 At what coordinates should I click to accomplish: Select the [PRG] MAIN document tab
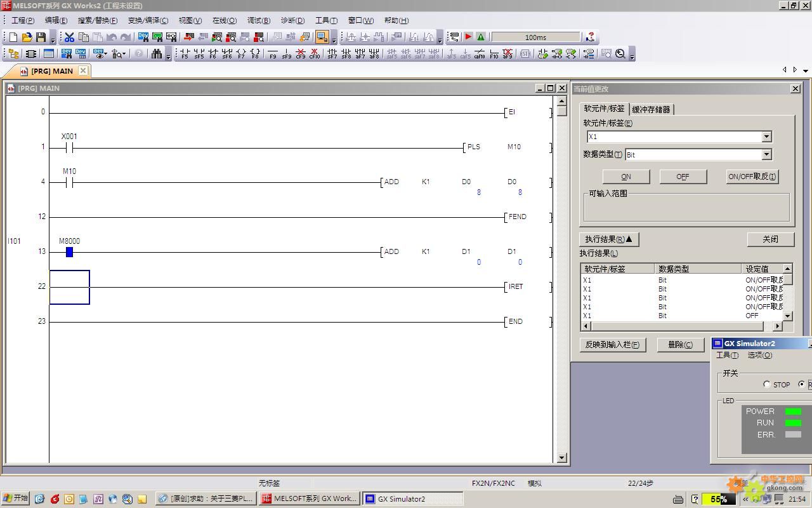click(52, 71)
